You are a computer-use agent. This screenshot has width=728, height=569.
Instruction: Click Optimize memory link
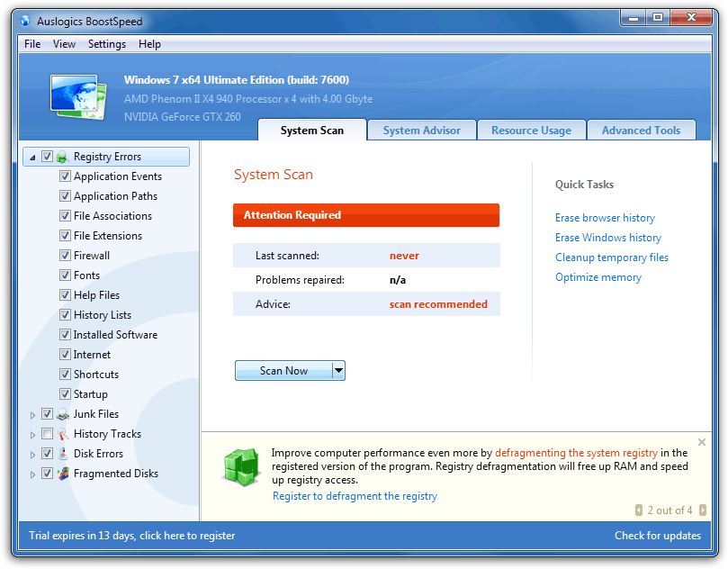click(x=598, y=277)
